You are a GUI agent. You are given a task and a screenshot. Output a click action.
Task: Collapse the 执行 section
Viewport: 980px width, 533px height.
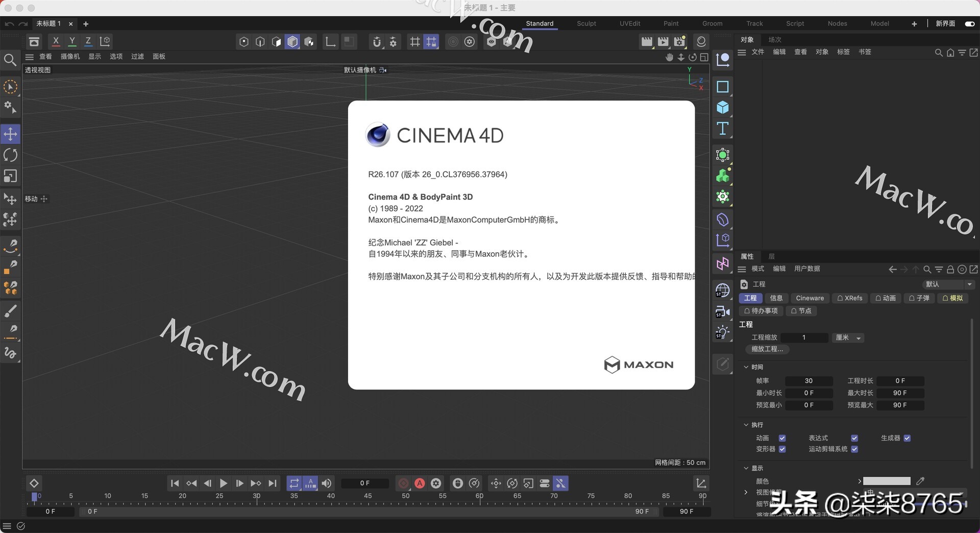click(x=746, y=425)
